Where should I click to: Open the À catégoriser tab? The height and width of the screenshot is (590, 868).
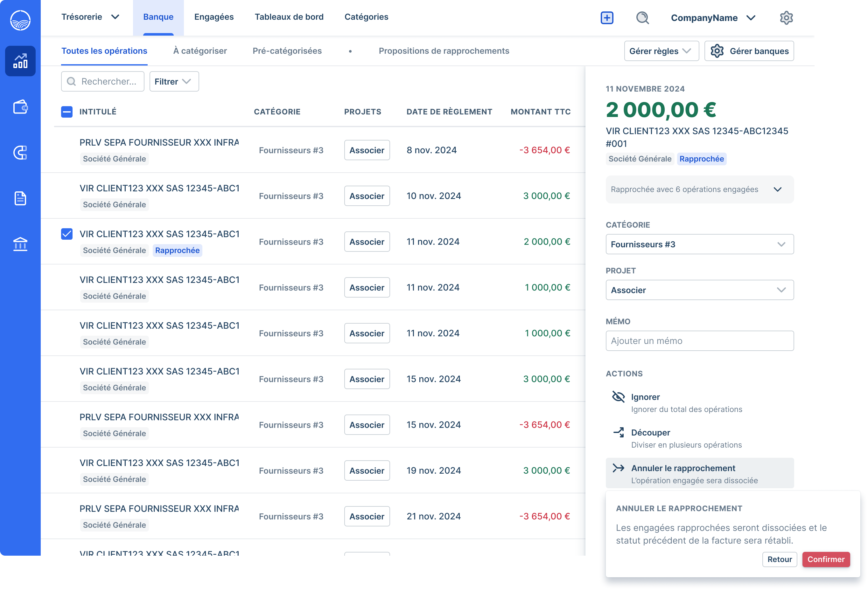point(200,51)
